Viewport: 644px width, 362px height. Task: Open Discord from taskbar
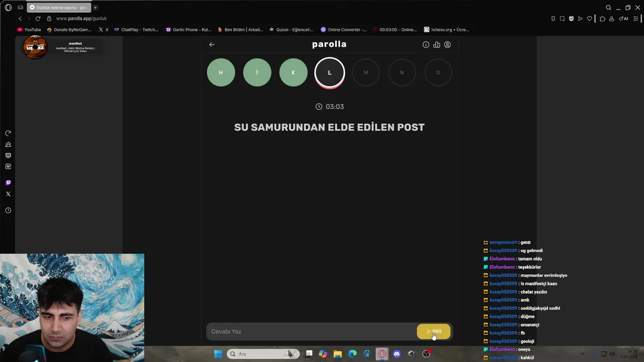[397, 354]
